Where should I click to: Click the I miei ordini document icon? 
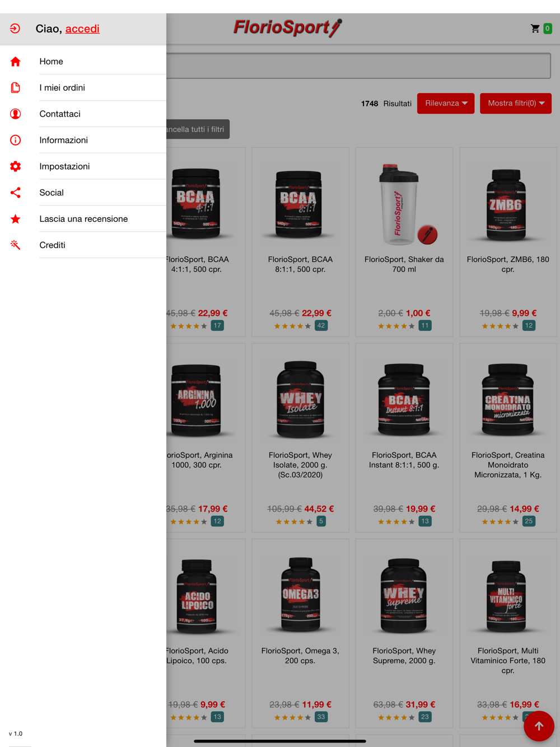click(16, 88)
